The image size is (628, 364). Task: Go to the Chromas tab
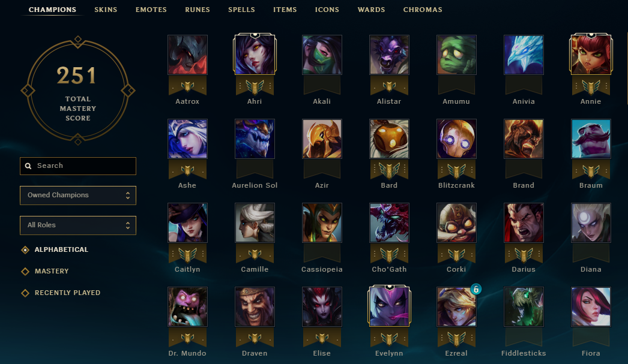423,10
